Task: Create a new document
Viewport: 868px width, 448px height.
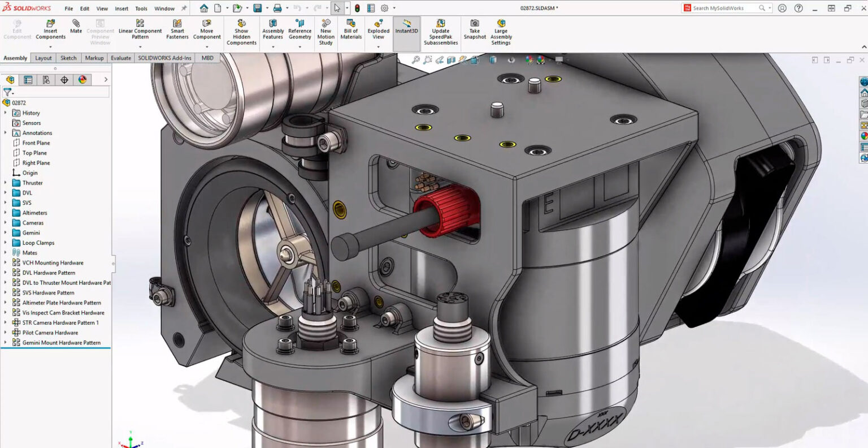Action: (x=218, y=8)
